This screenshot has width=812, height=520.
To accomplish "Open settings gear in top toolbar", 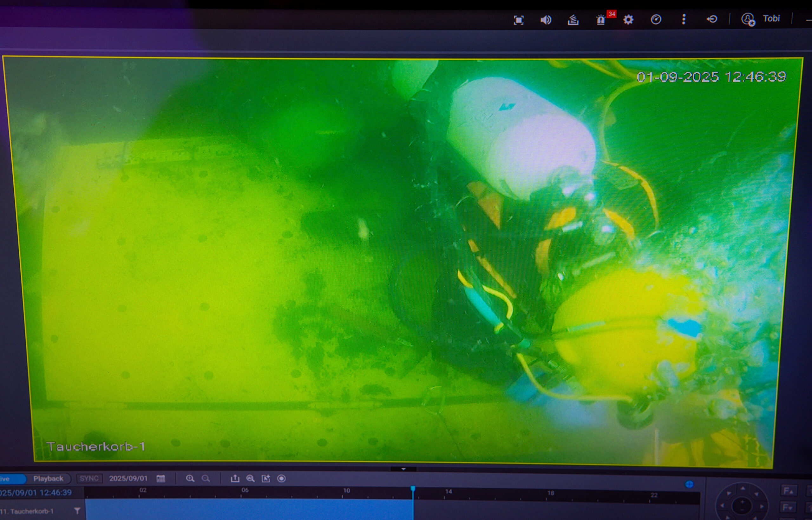I will pos(628,20).
